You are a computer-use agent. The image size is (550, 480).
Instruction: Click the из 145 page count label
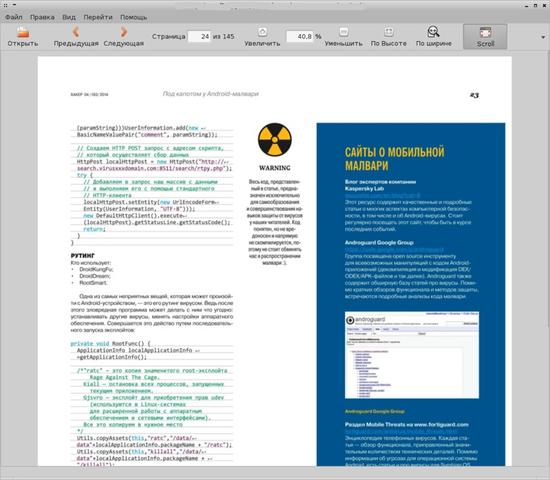pos(223,36)
